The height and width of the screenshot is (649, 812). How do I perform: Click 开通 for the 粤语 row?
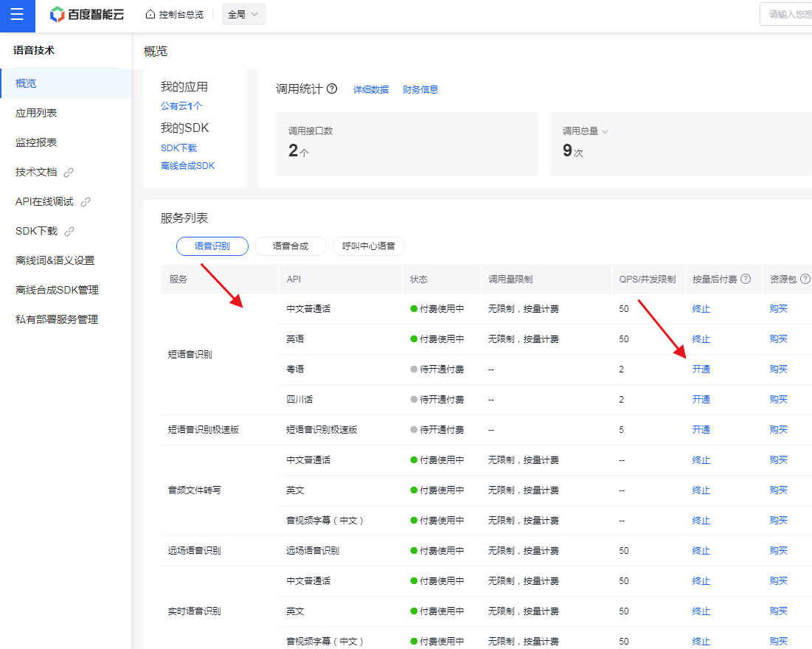coord(701,369)
